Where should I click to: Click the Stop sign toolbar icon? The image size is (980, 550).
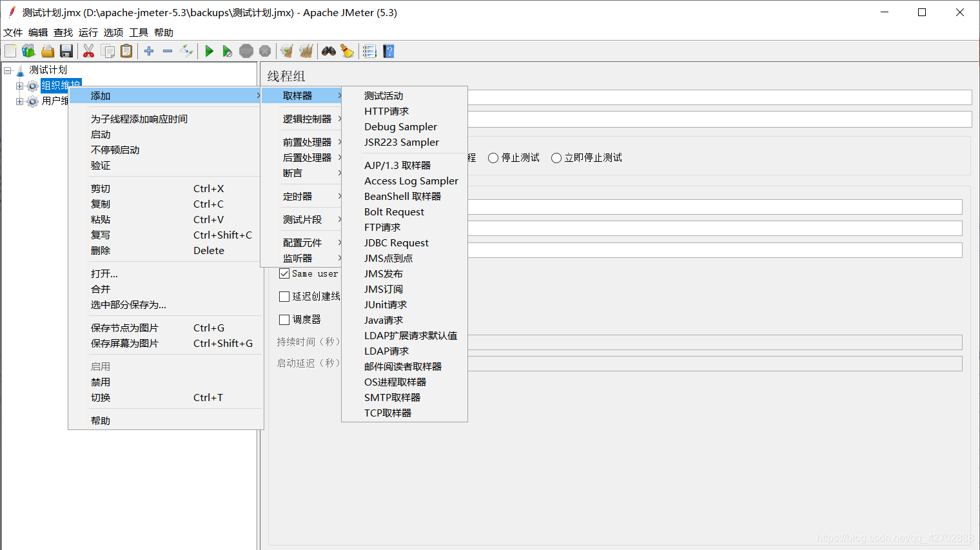(246, 51)
